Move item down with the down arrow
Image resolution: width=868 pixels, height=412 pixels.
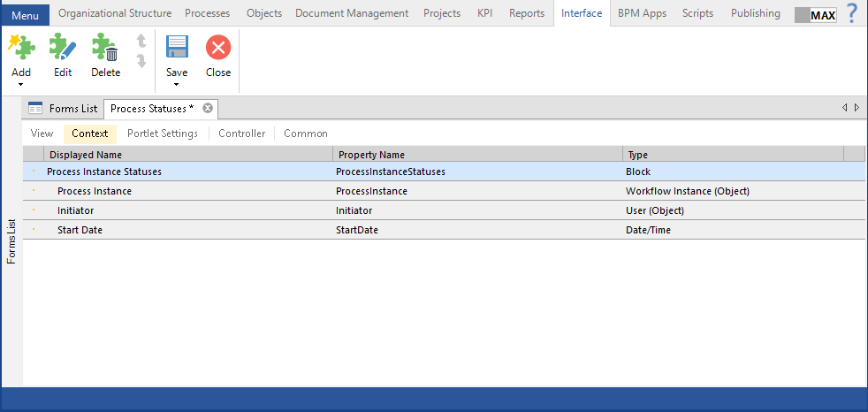[141, 60]
